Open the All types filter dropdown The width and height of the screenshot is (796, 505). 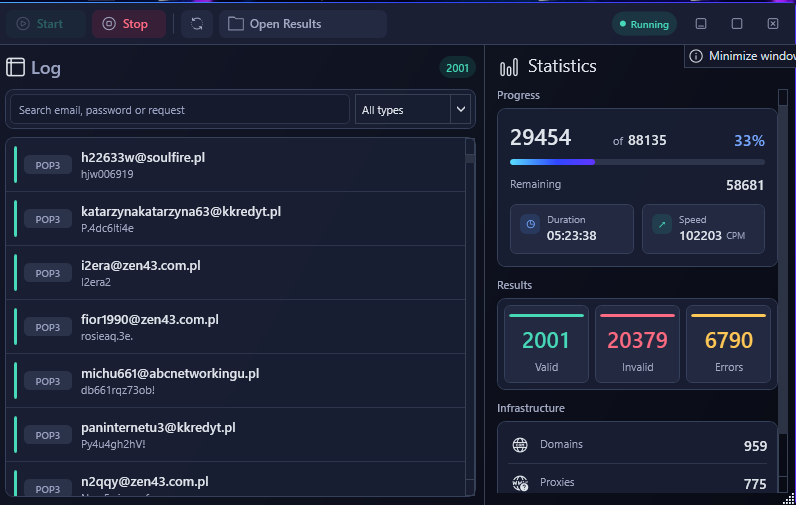tap(413, 110)
